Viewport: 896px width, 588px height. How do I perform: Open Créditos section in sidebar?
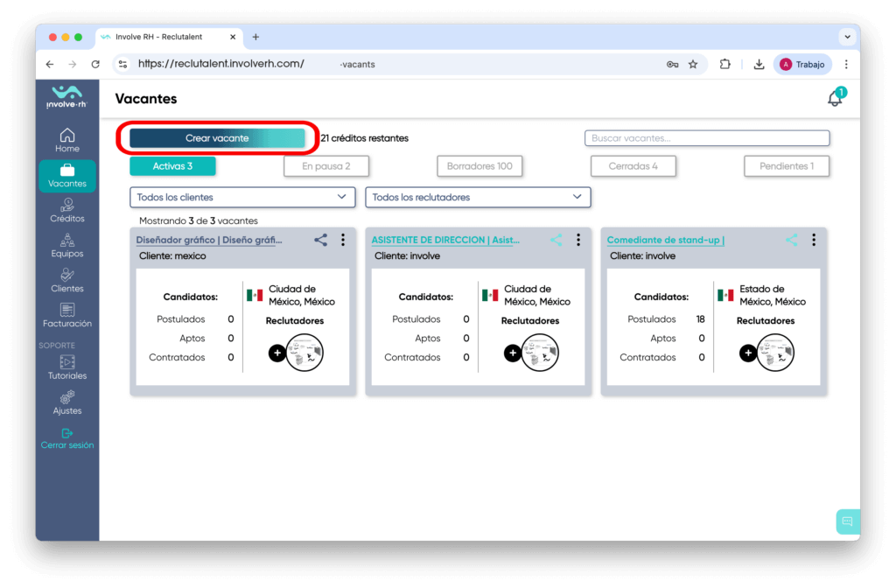click(x=67, y=210)
